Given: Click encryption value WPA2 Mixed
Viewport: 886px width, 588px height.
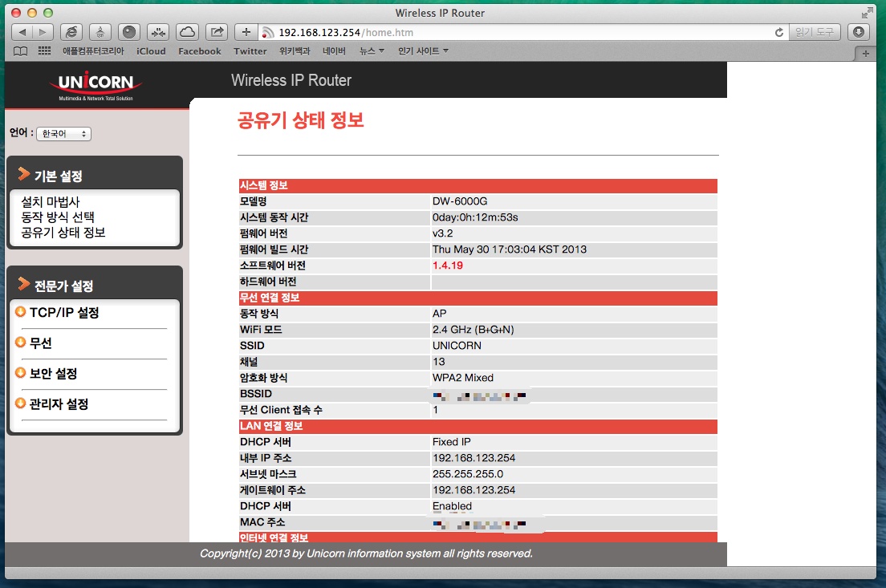Looking at the screenshot, I should [463, 377].
